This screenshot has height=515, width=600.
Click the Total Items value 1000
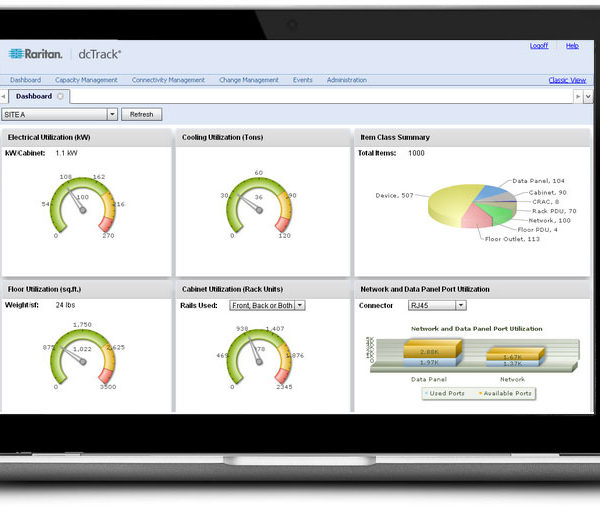click(x=416, y=153)
